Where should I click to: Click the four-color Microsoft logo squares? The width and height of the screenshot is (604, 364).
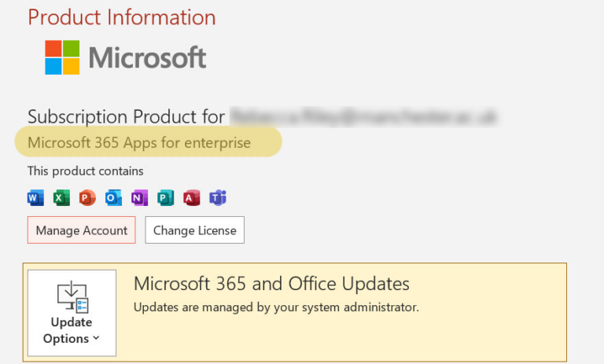point(63,57)
